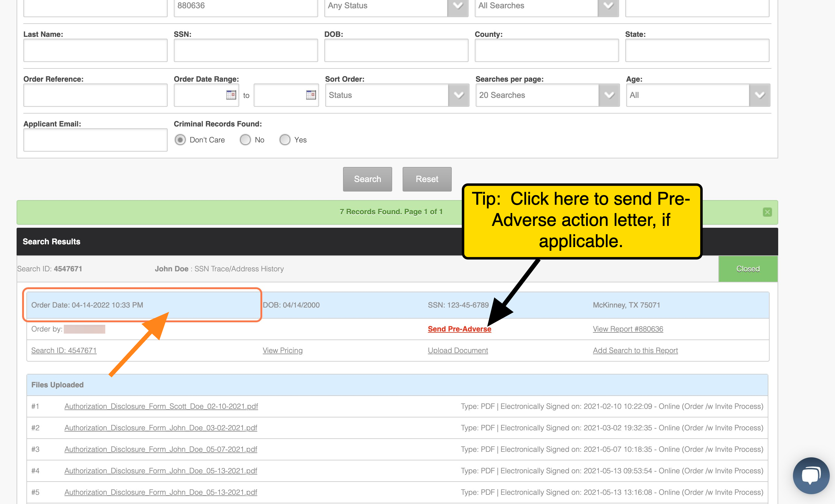Open the chat widget bubble
Image resolution: width=835 pixels, height=504 pixels.
[811, 475]
